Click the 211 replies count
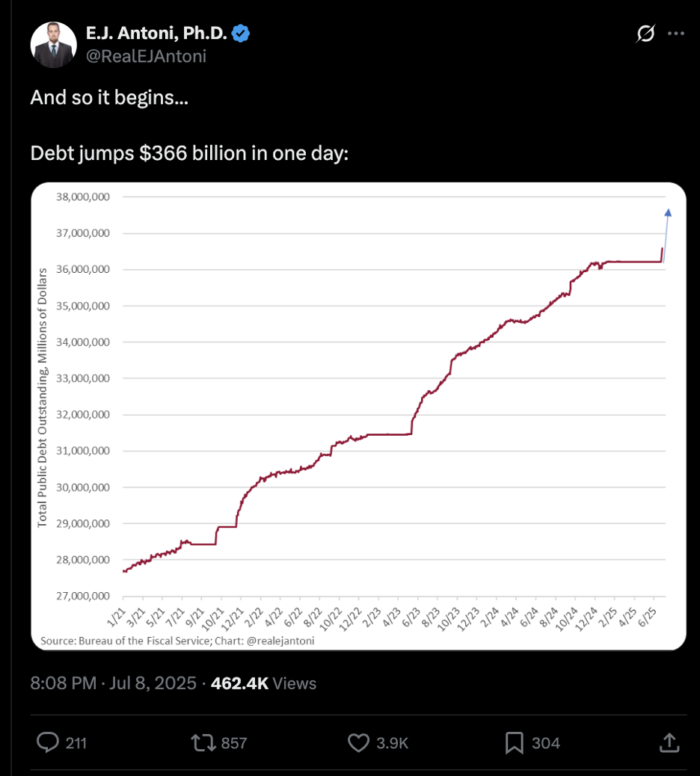 tap(76, 743)
